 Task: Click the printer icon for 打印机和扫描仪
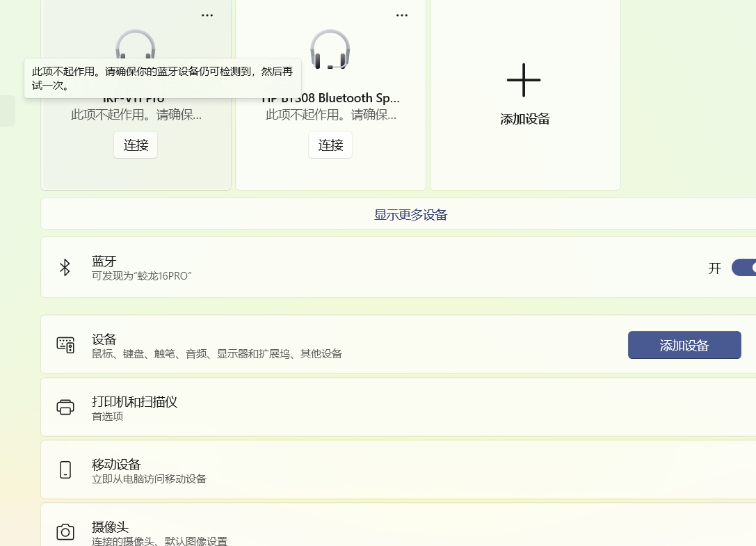coord(65,407)
